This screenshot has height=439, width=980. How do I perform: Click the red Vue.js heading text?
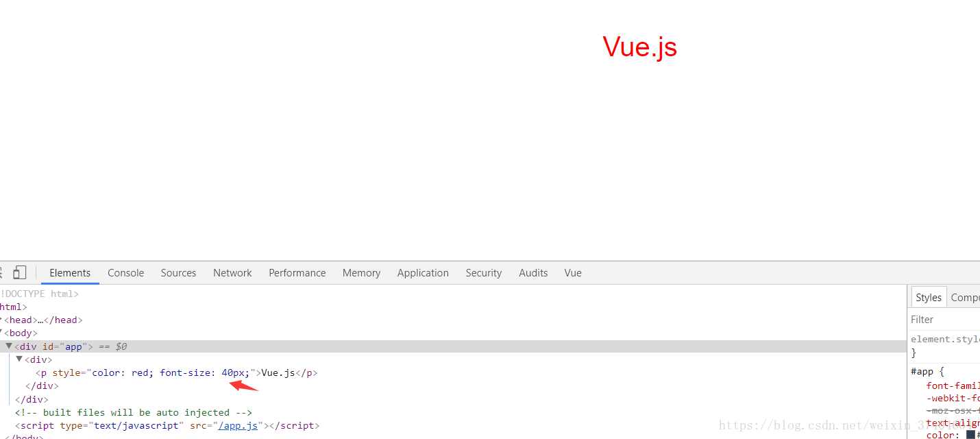pos(639,47)
